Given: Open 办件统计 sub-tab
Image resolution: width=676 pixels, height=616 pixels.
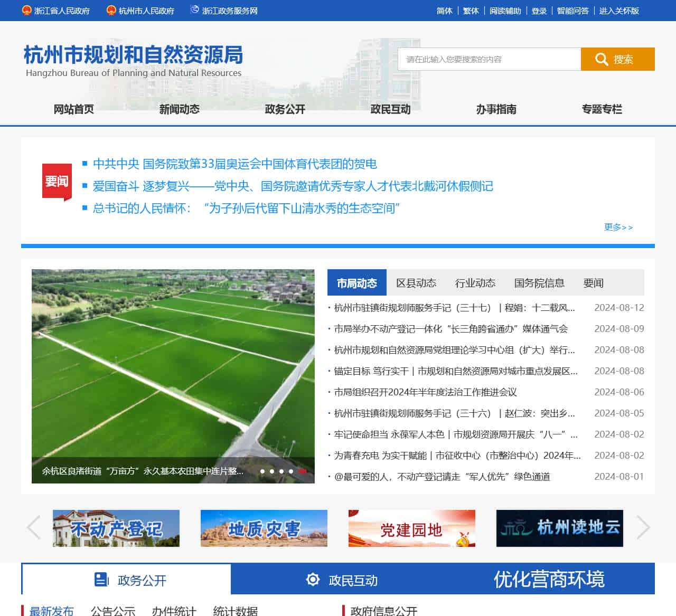Looking at the screenshot, I should tap(174, 611).
